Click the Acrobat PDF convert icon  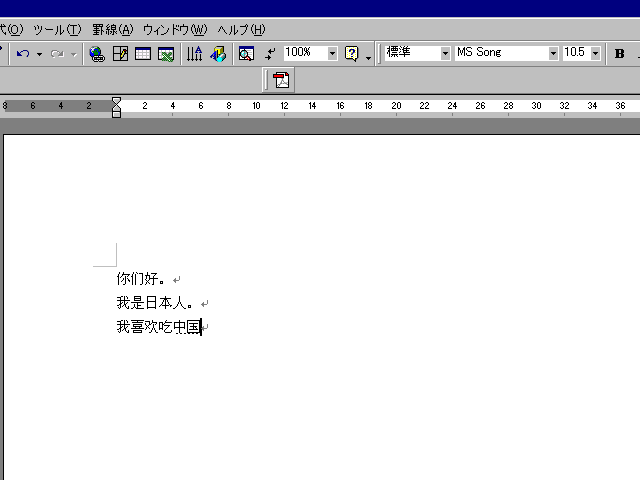(x=281, y=80)
